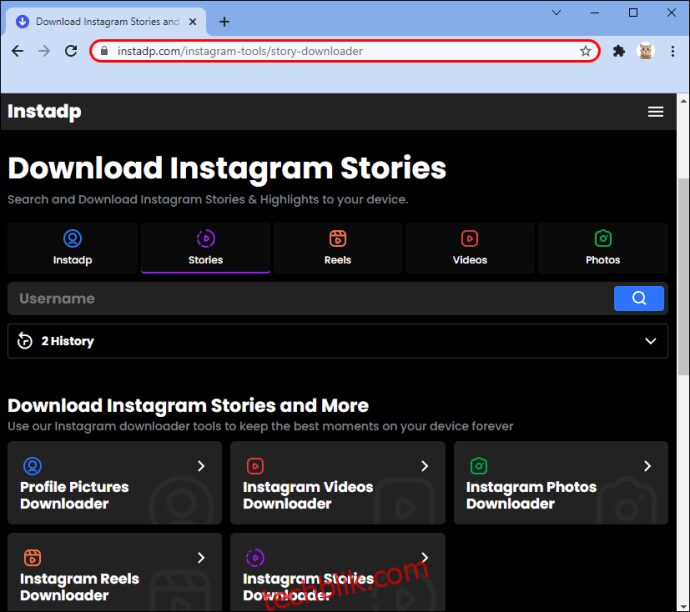Viewport: 690px width, 612px height.
Task: Click the Username input field
Action: (310, 298)
